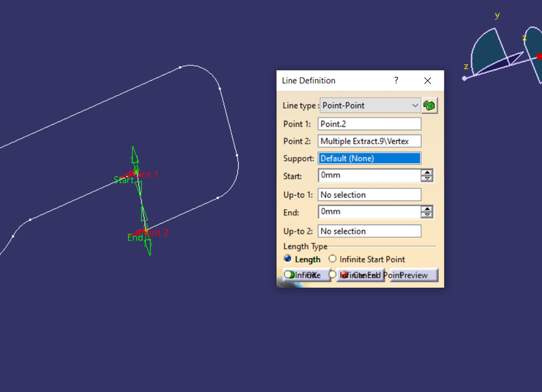This screenshot has width=542, height=392.
Task: Decrease the End value using the down spinner
Action: pos(428,215)
